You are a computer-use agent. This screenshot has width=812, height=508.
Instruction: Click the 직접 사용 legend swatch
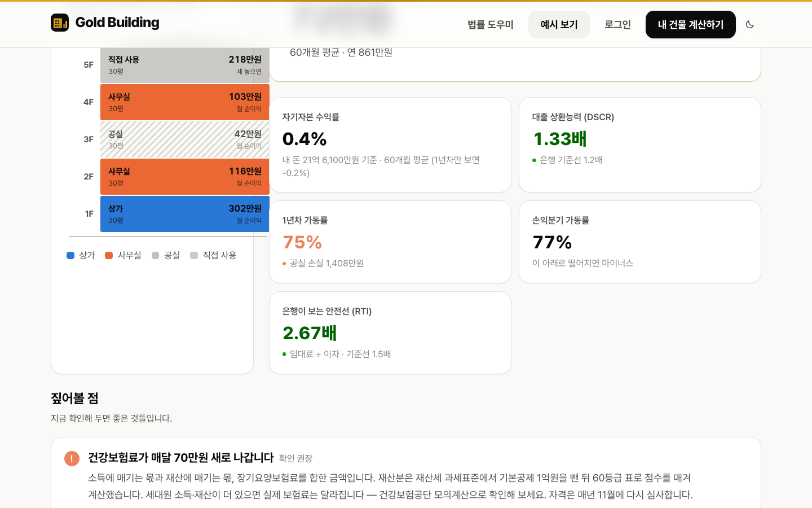coord(194,255)
